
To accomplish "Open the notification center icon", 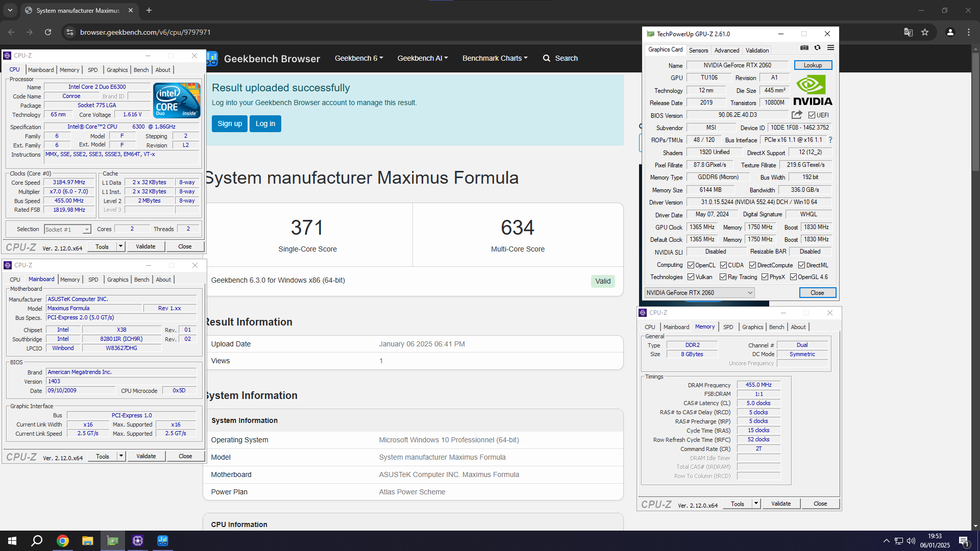I will [964, 541].
